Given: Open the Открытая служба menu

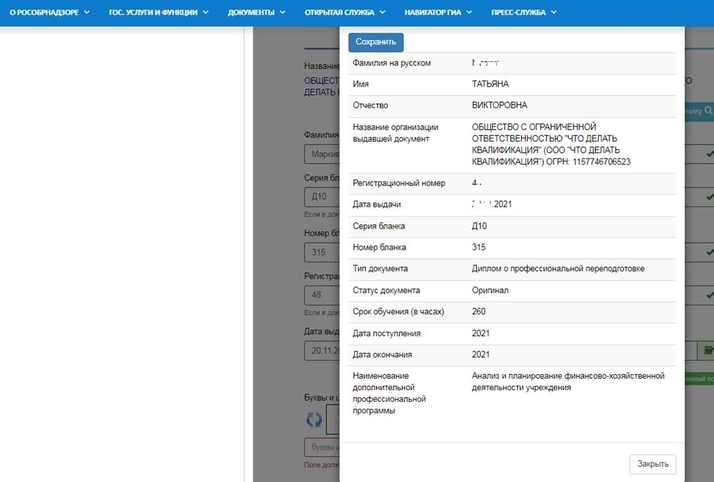Looking at the screenshot, I should point(345,13).
